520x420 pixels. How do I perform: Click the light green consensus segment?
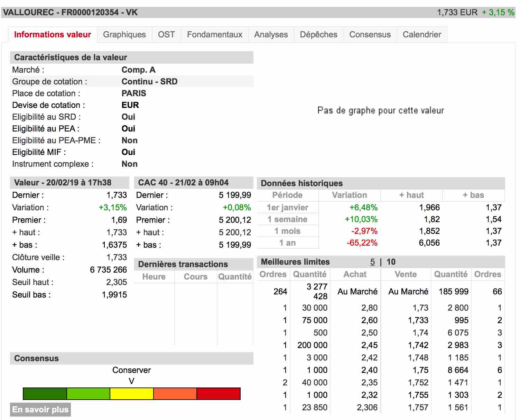[x=88, y=394]
